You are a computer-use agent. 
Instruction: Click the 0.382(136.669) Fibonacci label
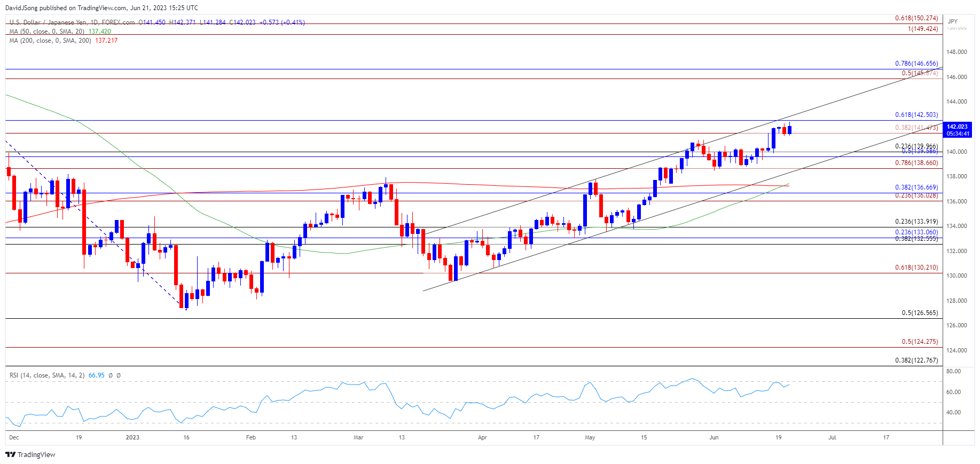click(x=916, y=187)
